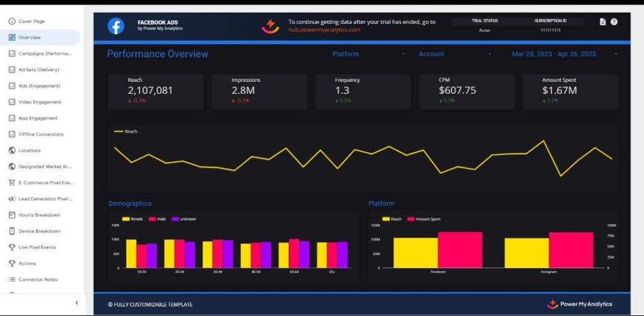This screenshot has width=644, height=316.
Task: Click the 18-24 female yellow bar
Action: pos(131,254)
